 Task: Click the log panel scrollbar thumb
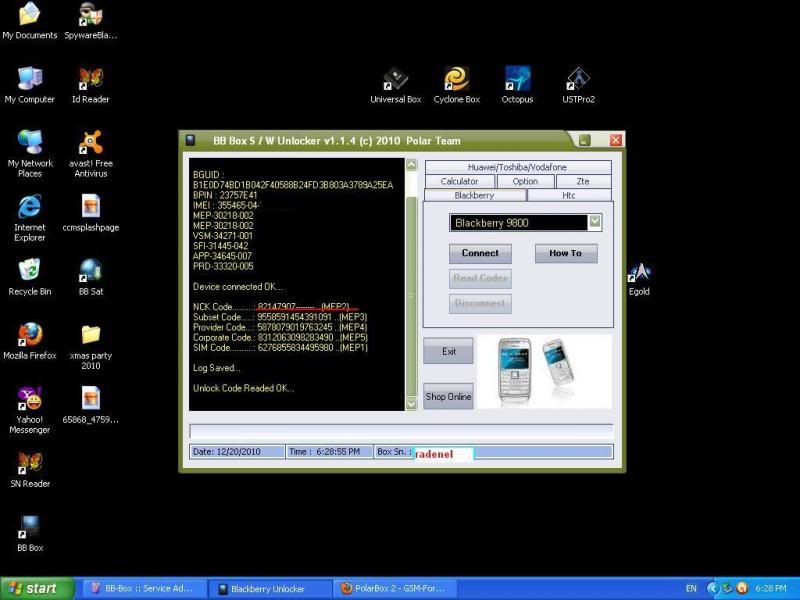point(411,296)
